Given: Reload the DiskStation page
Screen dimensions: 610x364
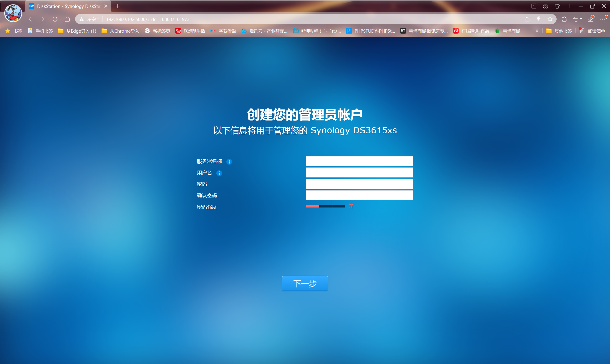Looking at the screenshot, I should 55,19.
